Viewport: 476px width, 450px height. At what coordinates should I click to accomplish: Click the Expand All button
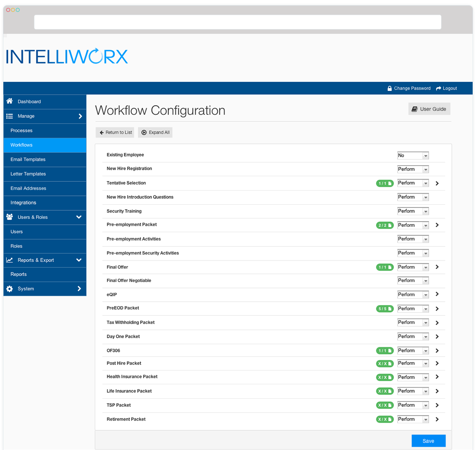pos(155,132)
